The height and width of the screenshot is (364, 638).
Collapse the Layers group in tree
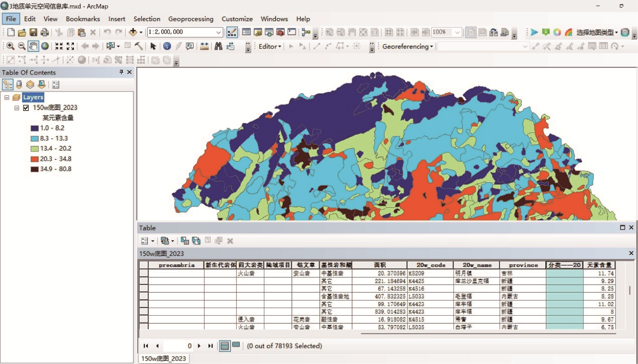coord(7,97)
